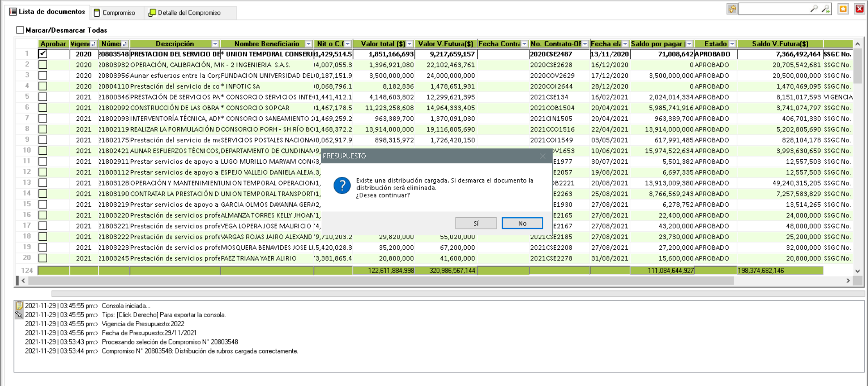Viewport: 868px width, 386px height.
Task: Open the Nombre Beneficiario filter dropdown
Action: [x=309, y=44]
